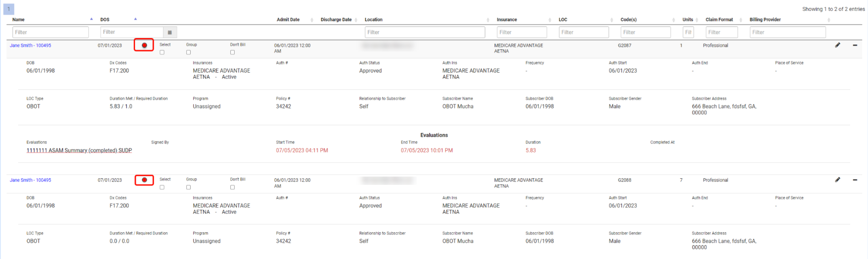Sort by the DOS column arrow
This screenshot has height=259, width=868.
coord(135,19)
